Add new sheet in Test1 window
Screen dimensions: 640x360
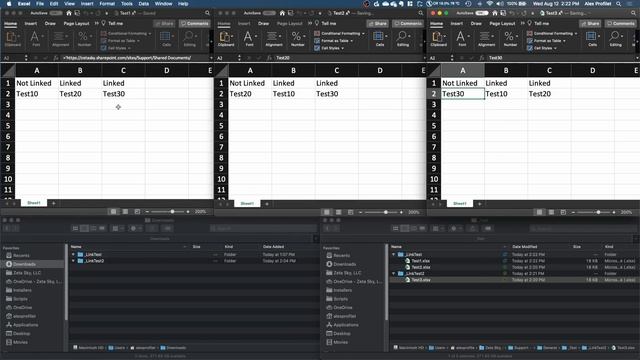(53, 203)
